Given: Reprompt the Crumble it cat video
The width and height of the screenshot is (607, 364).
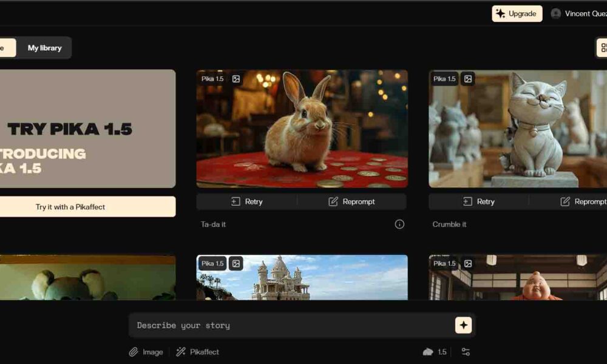Looking at the screenshot, I should (583, 201).
